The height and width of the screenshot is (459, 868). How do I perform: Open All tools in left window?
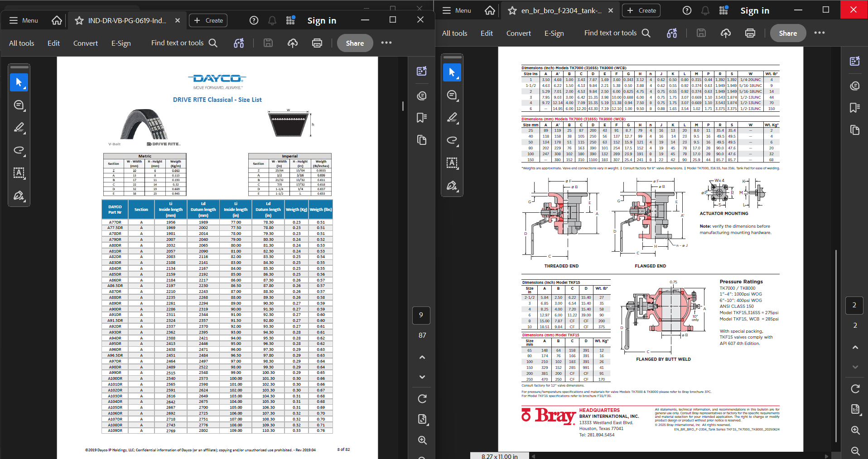[22, 43]
